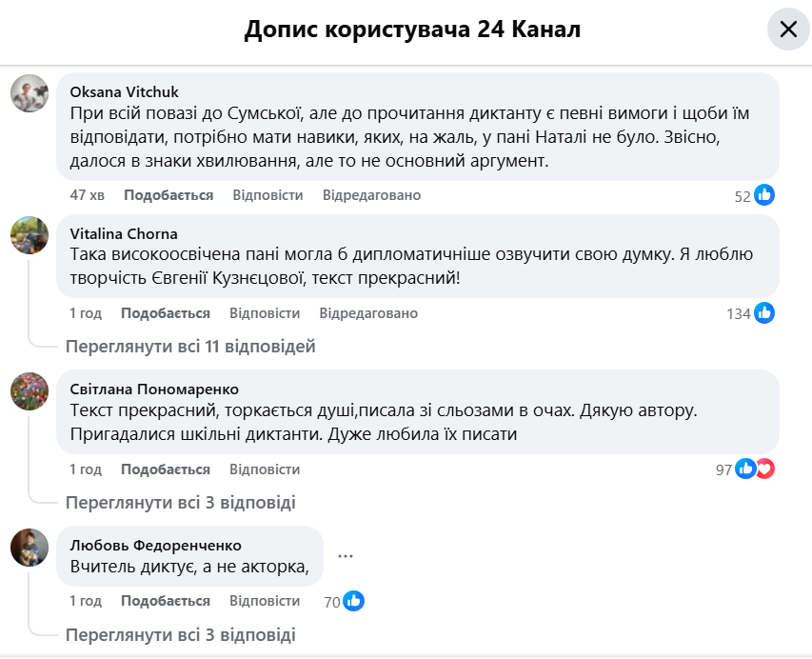Expand 3 replies under Любовь Федоренченко's comment
812x659 pixels.
pyautogui.click(x=180, y=634)
